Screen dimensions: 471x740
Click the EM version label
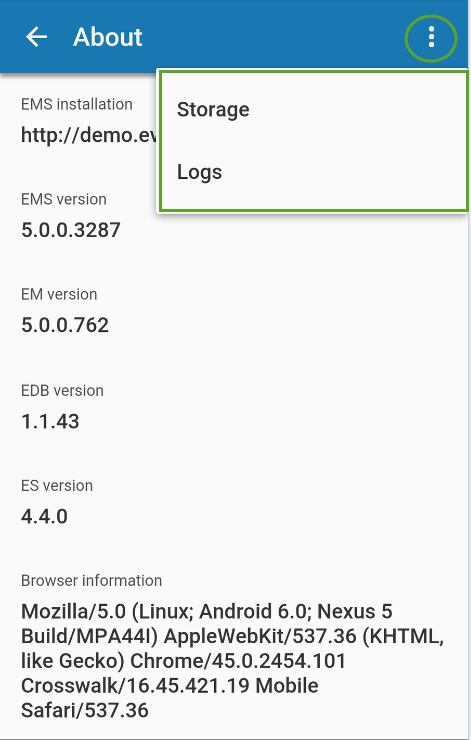point(59,294)
